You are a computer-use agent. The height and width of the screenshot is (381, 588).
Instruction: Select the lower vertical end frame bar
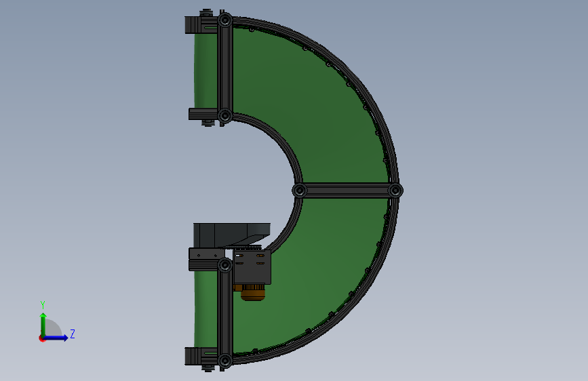225,313
